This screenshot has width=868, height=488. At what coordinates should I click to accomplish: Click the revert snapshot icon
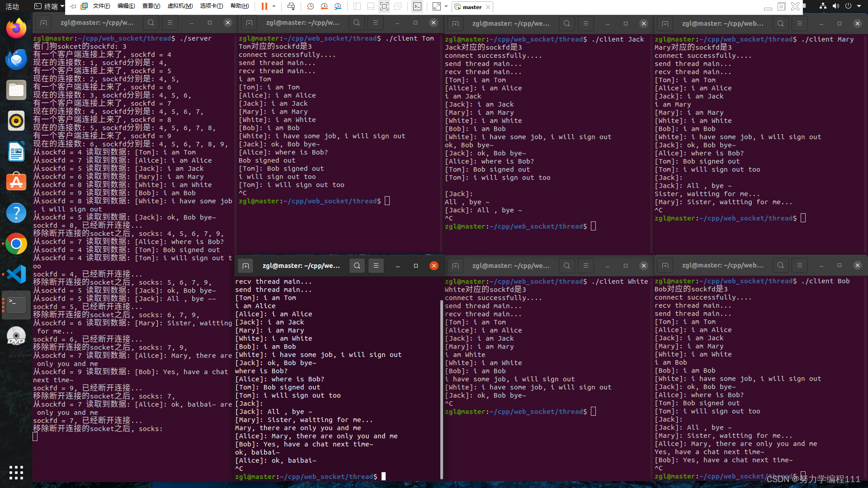(x=324, y=6)
